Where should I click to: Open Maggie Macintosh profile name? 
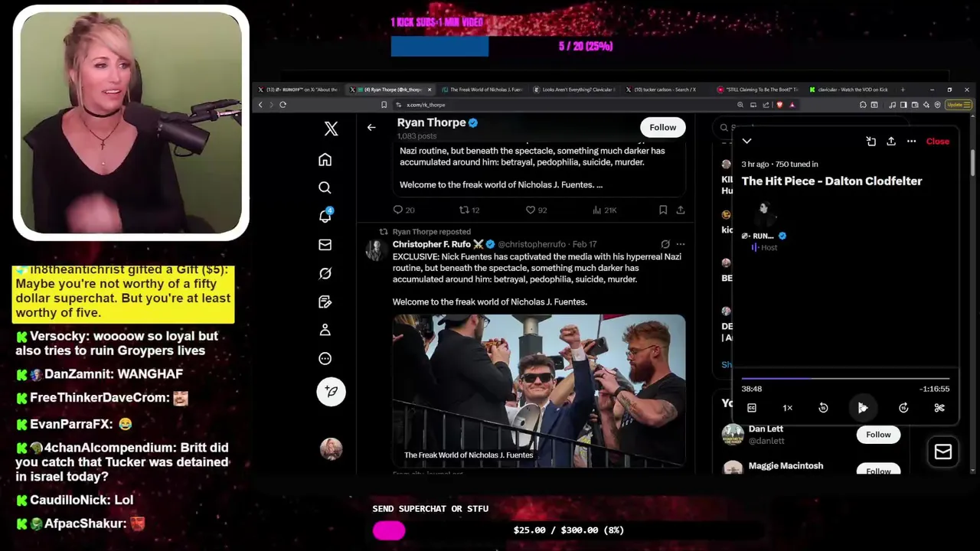click(786, 465)
